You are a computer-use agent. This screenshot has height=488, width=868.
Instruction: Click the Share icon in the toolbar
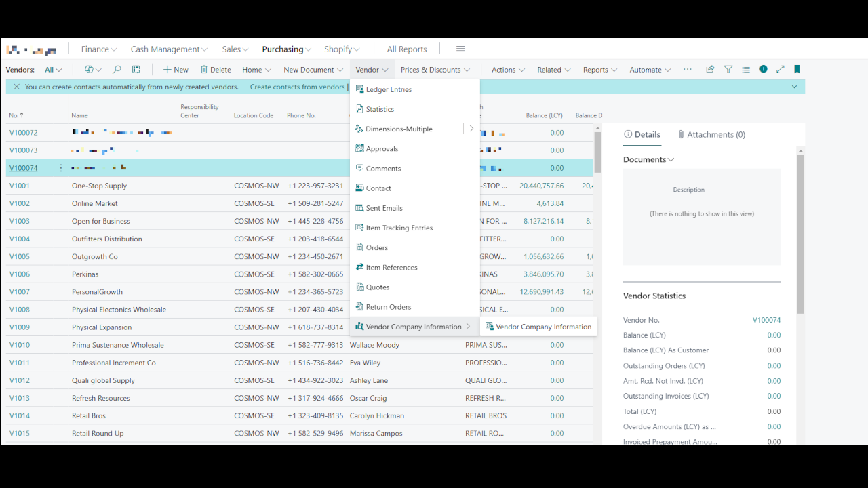point(710,69)
